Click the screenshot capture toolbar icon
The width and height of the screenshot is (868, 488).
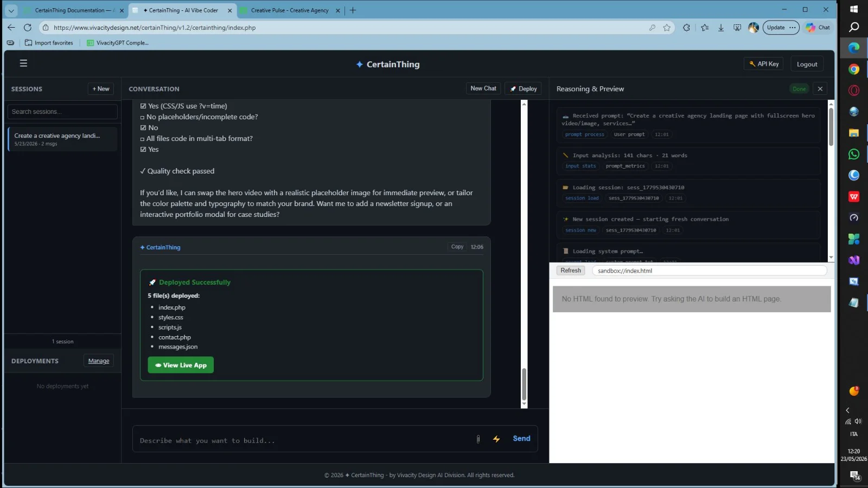point(737,28)
